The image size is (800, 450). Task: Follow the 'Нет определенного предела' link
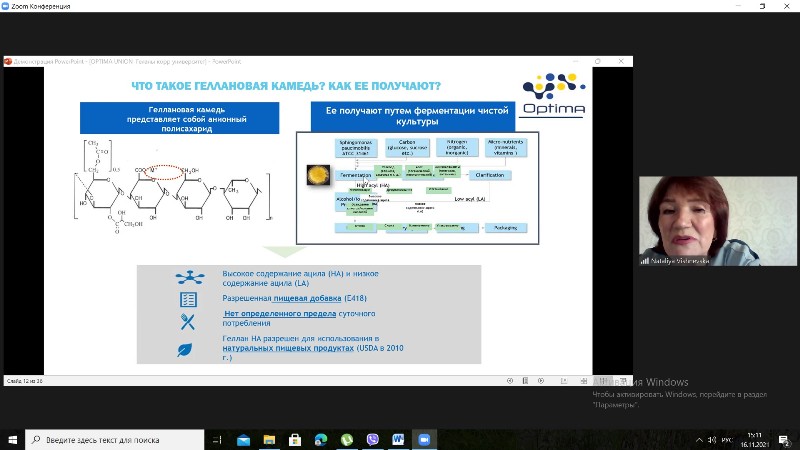point(280,313)
